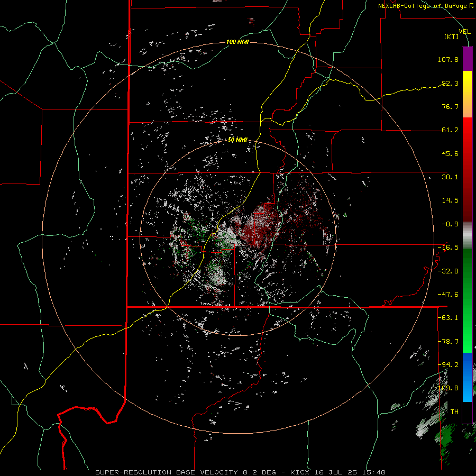Screen dimensions: 476x476
Task: Select the 45.6 velocity scale value
Action: [x=450, y=153]
